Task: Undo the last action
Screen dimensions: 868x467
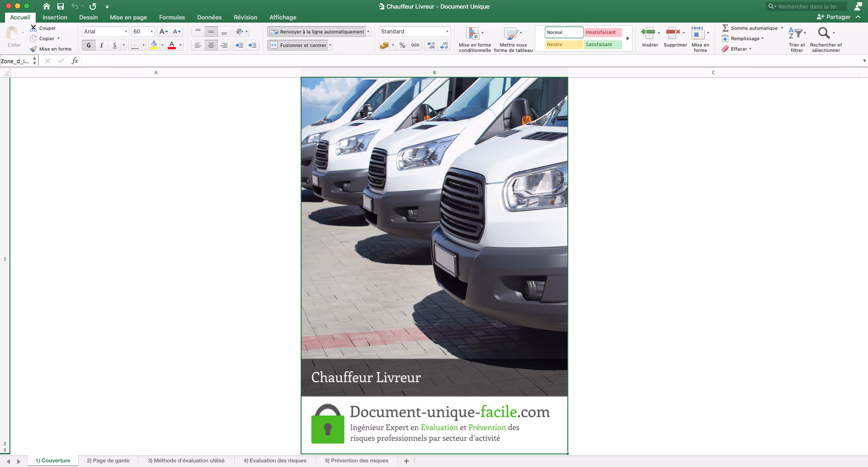Action: (75, 6)
